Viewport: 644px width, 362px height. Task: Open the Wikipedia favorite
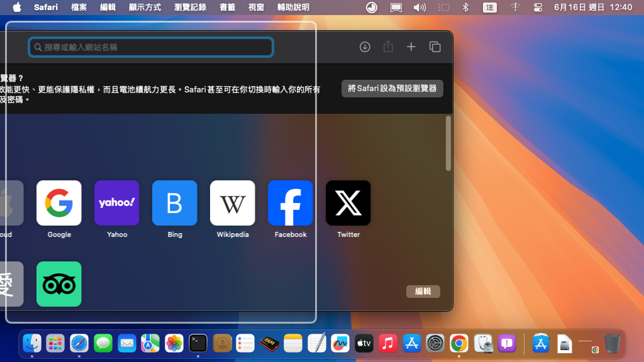tap(233, 203)
